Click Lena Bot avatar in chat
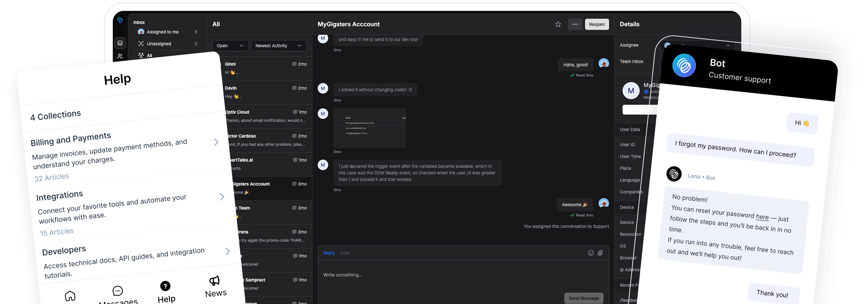The height and width of the screenshot is (304, 868). pos(674,174)
